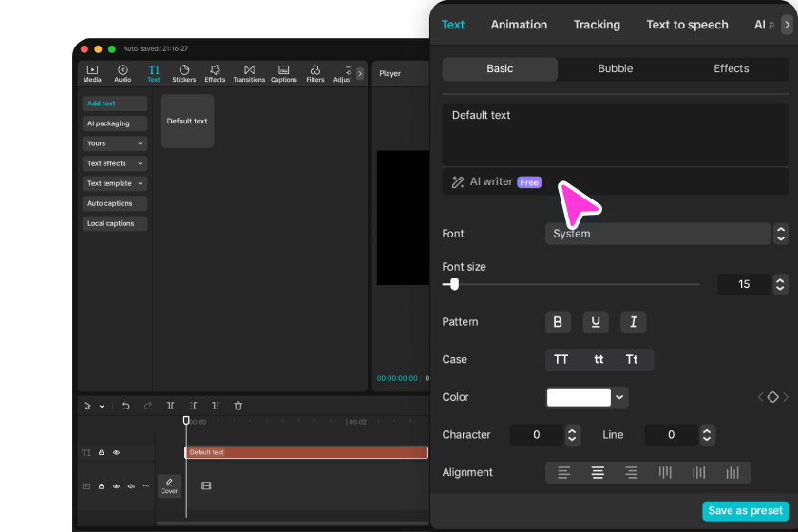Select the Basic sub-tab
The height and width of the screenshot is (532, 798).
(500, 68)
